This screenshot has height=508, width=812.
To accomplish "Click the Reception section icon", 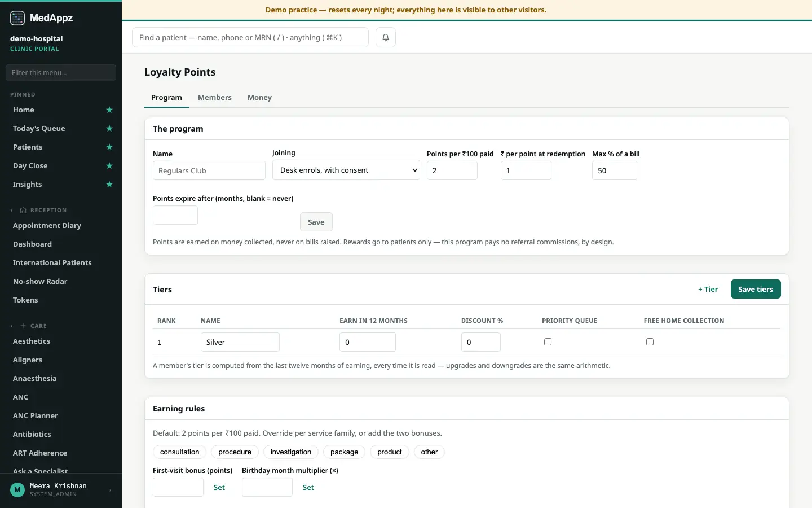I will (23, 210).
